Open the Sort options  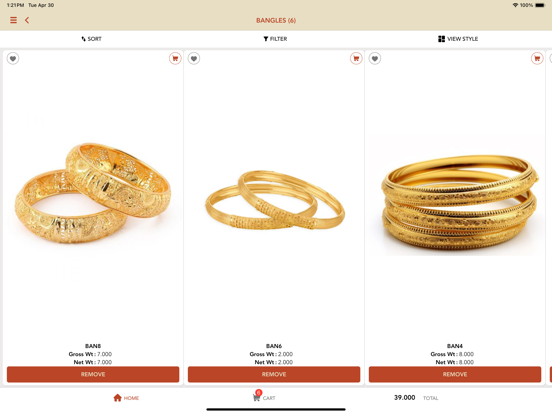click(92, 39)
